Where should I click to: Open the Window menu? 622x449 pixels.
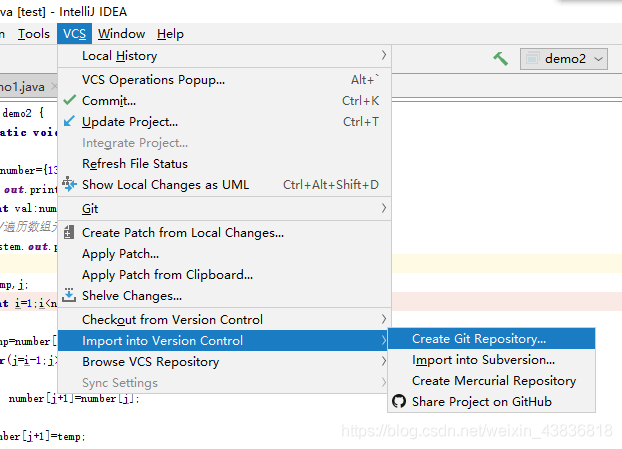(x=121, y=34)
